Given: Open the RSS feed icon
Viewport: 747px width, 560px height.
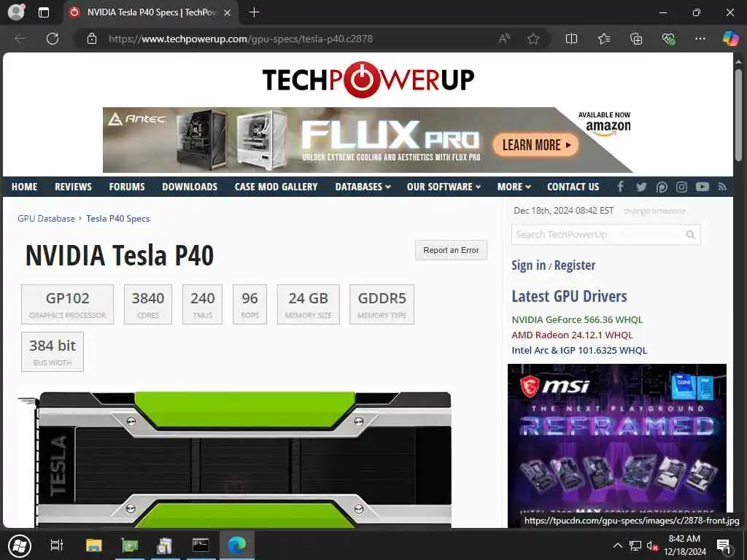Looking at the screenshot, I should tap(722, 187).
